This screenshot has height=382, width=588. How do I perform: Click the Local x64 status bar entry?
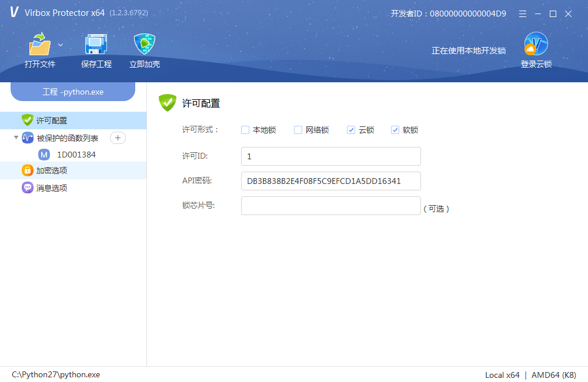pos(502,375)
